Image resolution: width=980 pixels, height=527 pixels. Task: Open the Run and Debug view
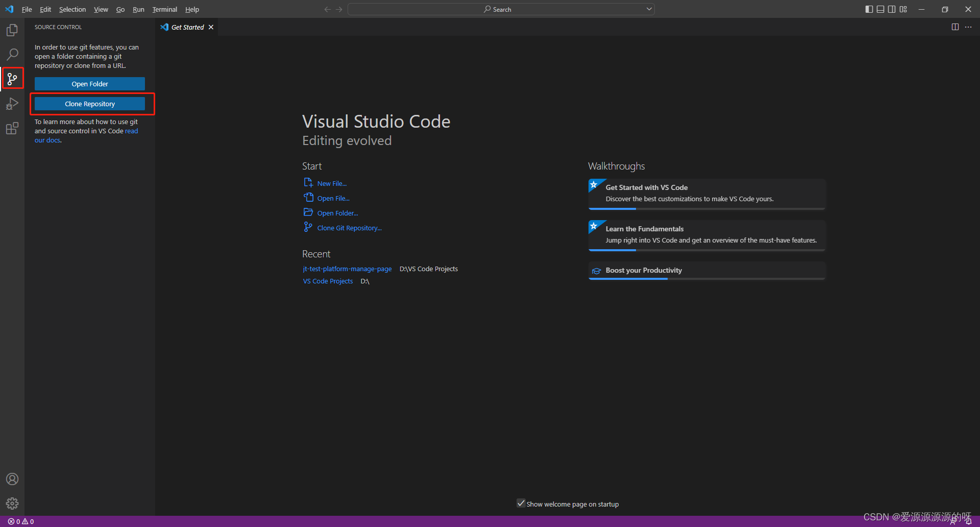[12, 104]
